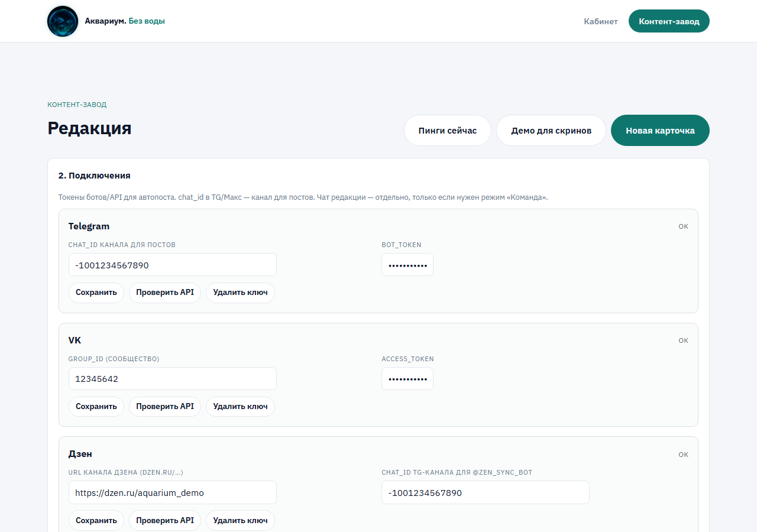This screenshot has height=532, width=757.
Task: Click the 'Токены ботов/API для автопоста' description
Action: tap(303, 197)
